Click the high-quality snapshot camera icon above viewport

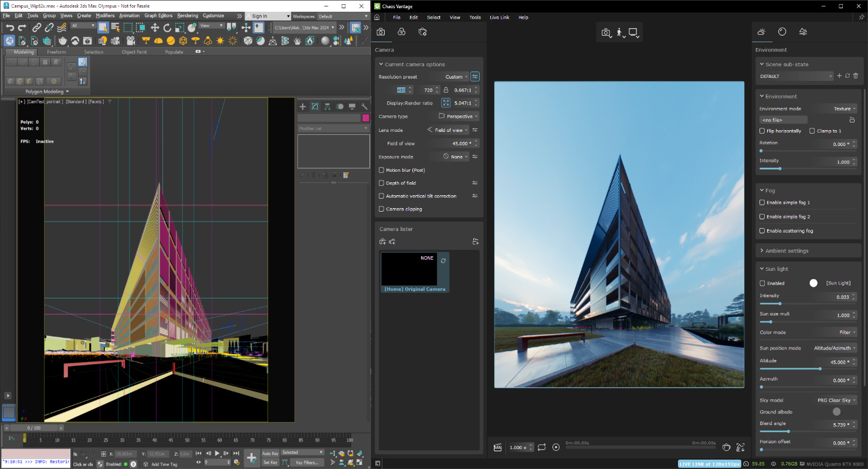[606, 32]
